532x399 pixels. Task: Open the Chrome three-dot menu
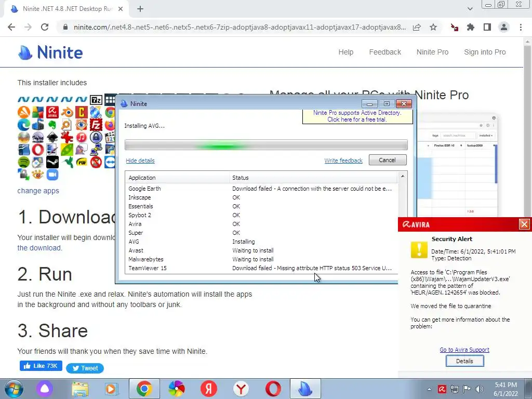click(521, 28)
